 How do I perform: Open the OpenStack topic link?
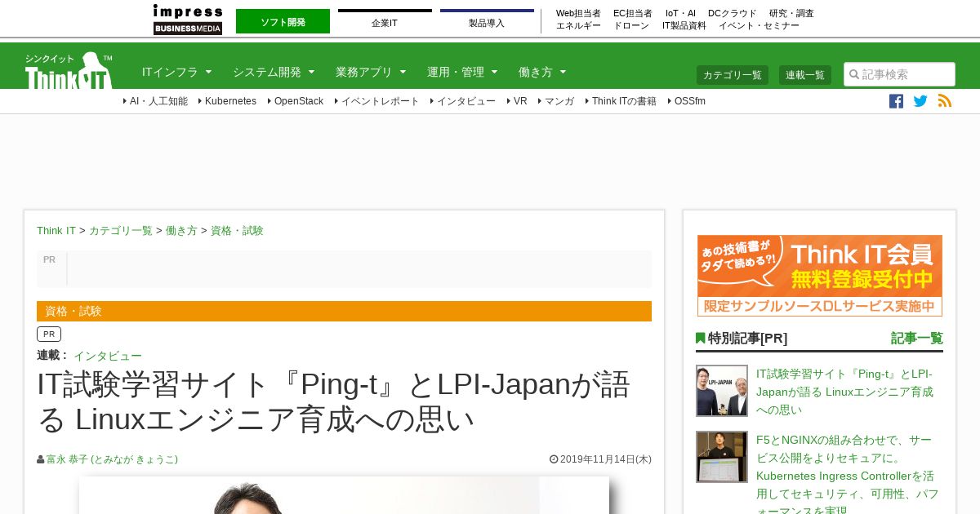[x=298, y=101]
